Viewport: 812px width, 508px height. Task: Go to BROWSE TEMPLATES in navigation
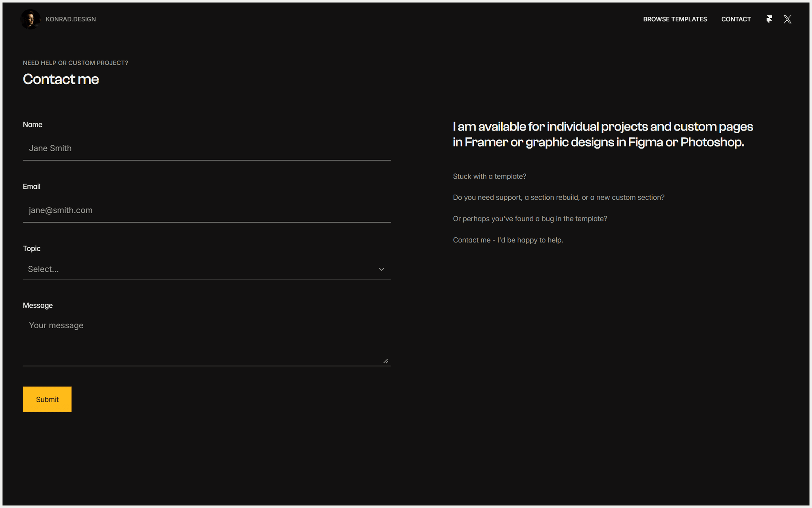click(x=675, y=19)
